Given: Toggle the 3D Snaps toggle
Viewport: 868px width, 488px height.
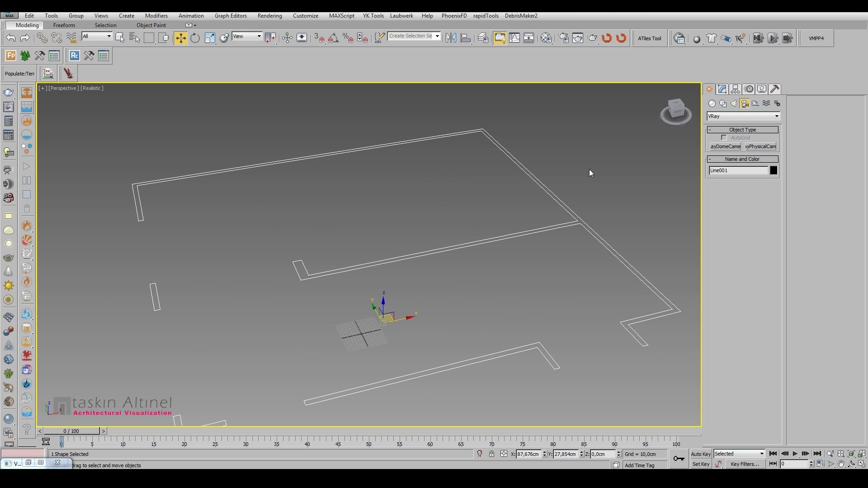Looking at the screenshot, I should 320,38.
